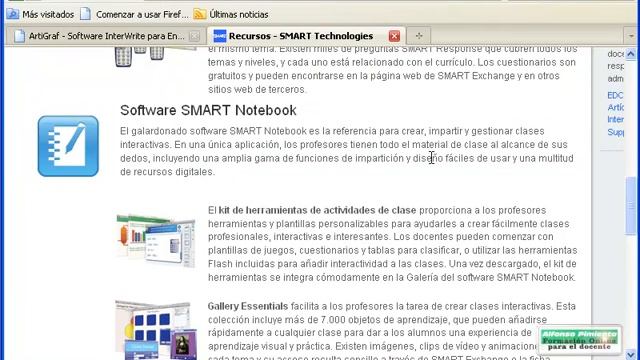Image resolution: width=640 pixels, height=360 pixels.
Task: Click page icon beside Comenzar a usar Firefox
Action: pyautogui.click(x=85, y=14)
